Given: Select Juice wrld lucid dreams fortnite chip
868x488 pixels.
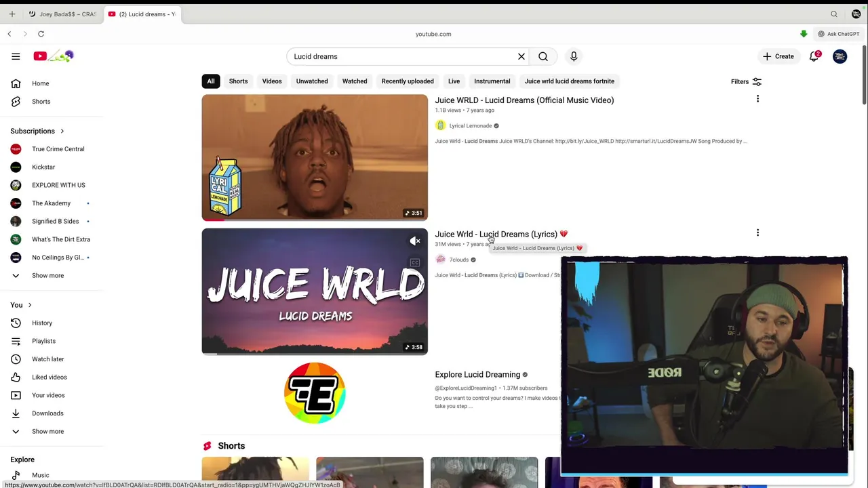Looking at the screenshot, I should (x=570, y=81).
